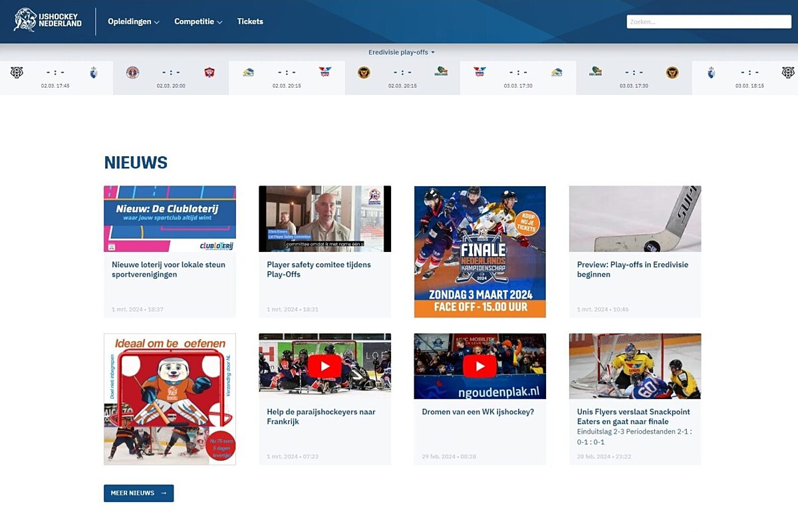Screen dimensions: 798x532
Task: Click the tiger logo in 03.03. 18:15 match
Action: [787, 72]
